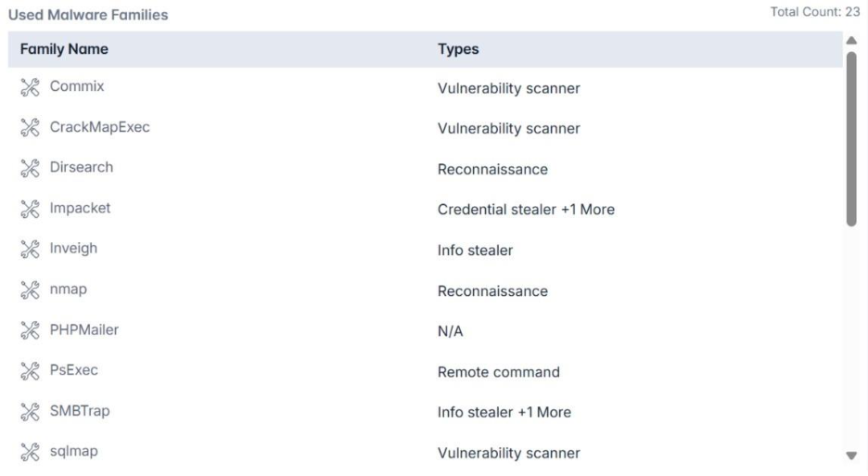The image size is (868, 476).
Task: Click the scroll down arrow
Action: [851, 456]
